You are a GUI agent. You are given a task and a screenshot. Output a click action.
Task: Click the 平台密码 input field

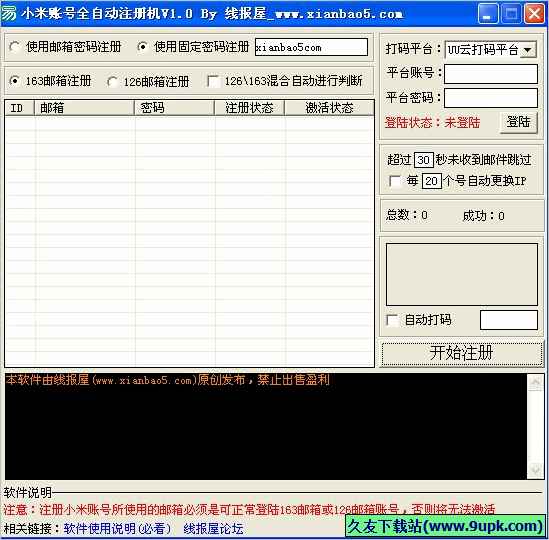click(x=491, y=98)
